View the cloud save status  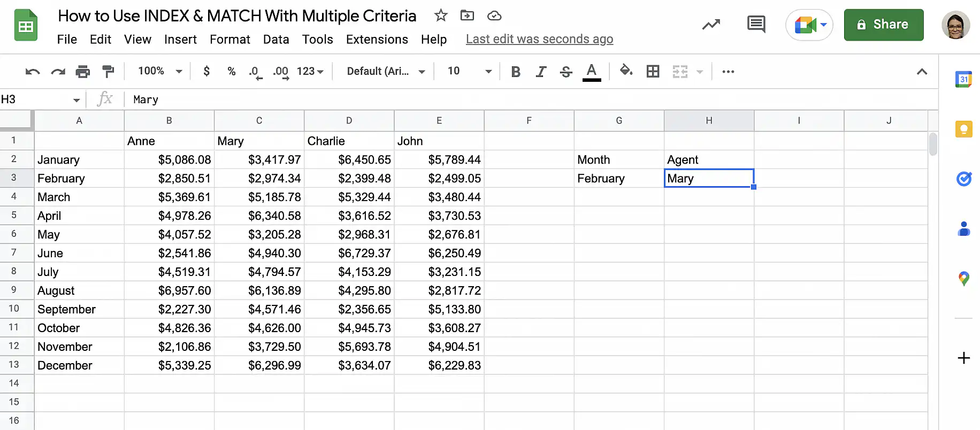[494, 16]
